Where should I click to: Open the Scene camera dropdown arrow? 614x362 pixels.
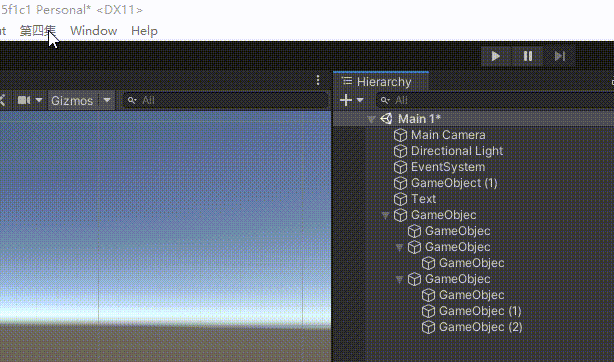[39, 100]
